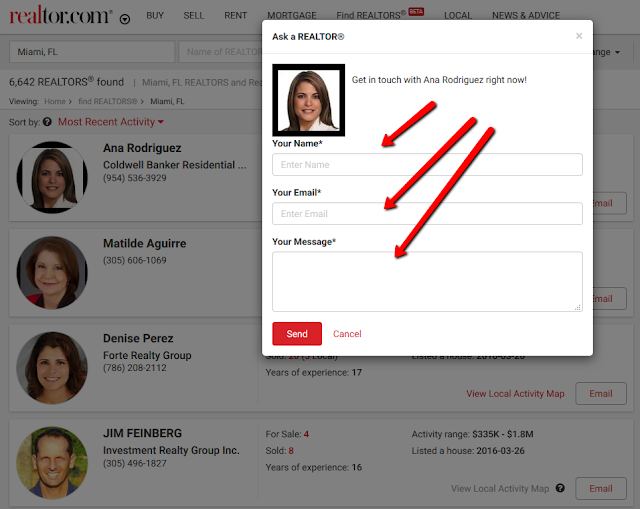Click Email button for Jim Feinberg
Screen dimensions: 640x509
[x=601, y=489]
